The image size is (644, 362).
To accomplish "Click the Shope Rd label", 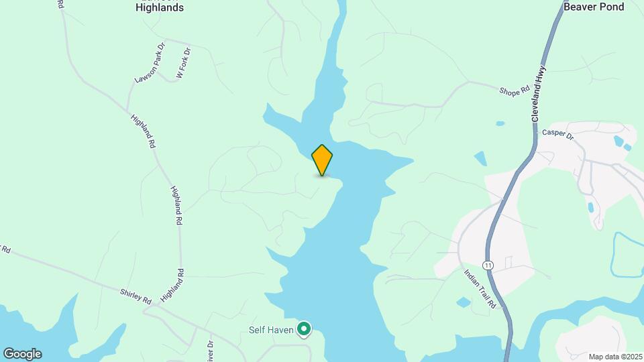I will coord(515,92).
